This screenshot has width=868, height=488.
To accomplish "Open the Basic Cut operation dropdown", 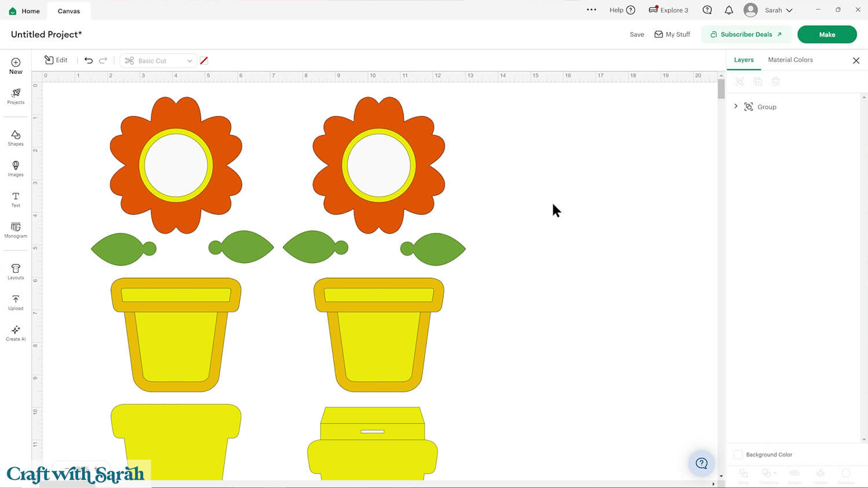I will pyautogui.click(x=159, y=61).
